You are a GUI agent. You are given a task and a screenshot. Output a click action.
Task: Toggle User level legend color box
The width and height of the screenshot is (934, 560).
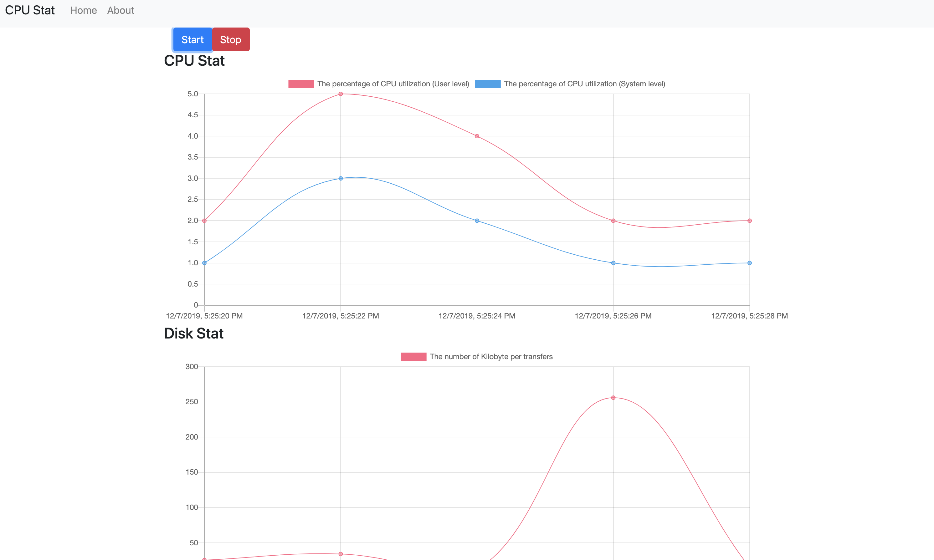(x=301, y=84)
